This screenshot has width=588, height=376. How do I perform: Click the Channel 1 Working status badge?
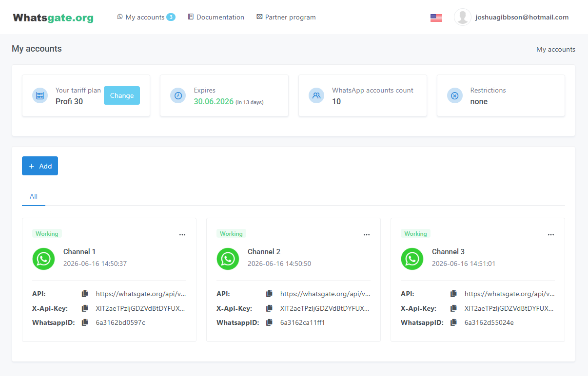click(47, 234)
